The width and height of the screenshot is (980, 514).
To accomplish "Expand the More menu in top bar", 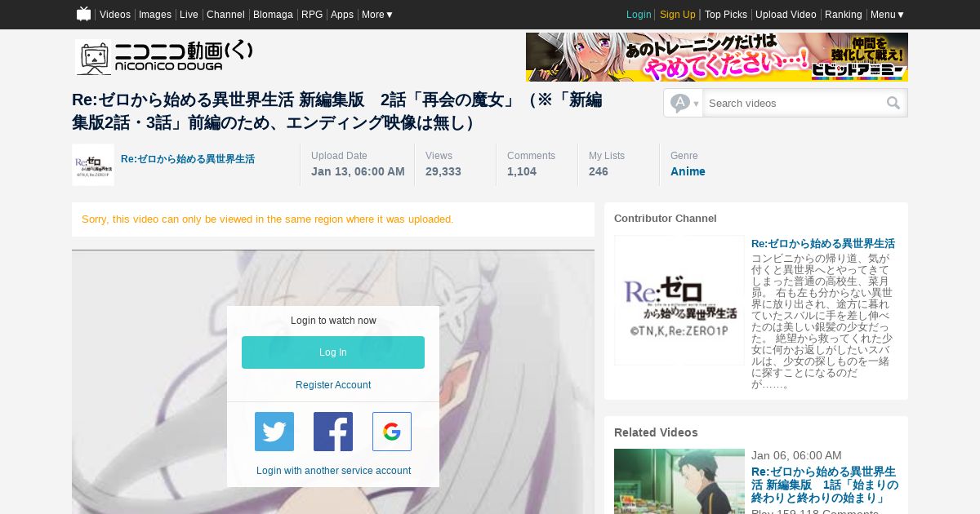I will [377, 15].
